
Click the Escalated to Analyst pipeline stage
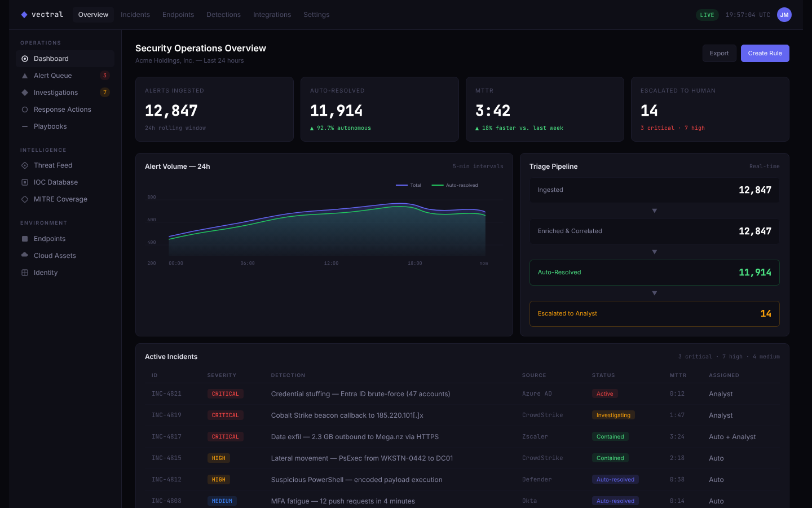[x=655, y=314]
